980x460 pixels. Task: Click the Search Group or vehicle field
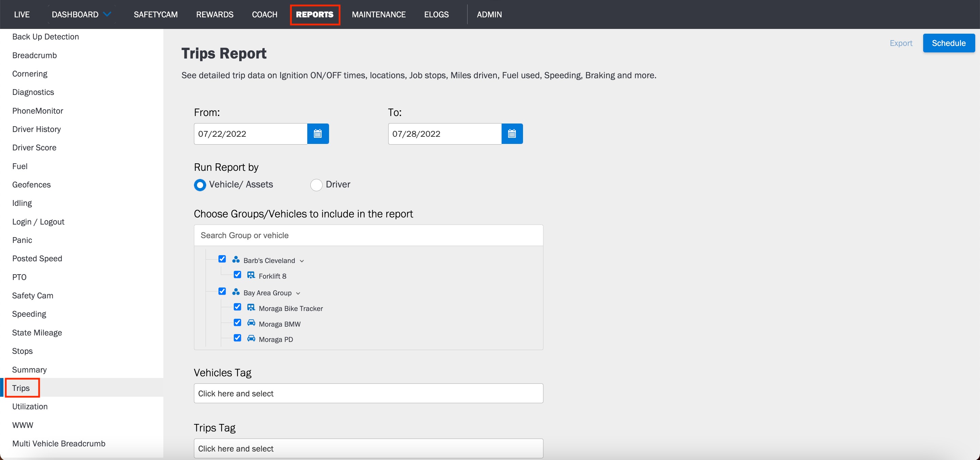368,235
